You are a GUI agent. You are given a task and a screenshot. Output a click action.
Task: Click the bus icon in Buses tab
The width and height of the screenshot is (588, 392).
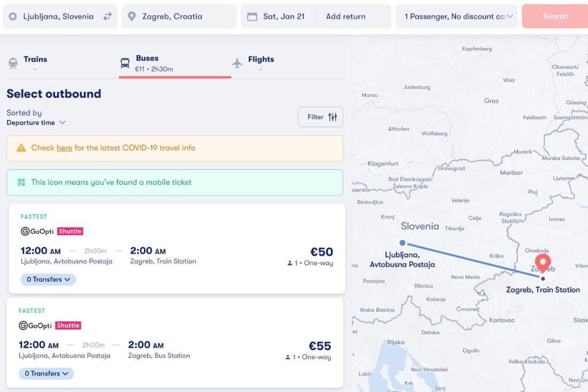125,63
